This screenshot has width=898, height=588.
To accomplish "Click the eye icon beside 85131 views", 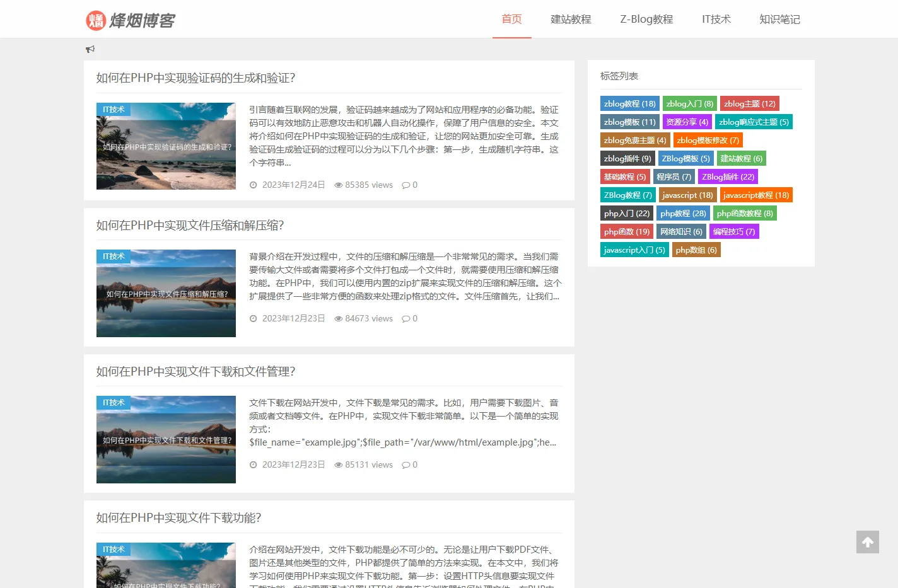I will (339, 465).
